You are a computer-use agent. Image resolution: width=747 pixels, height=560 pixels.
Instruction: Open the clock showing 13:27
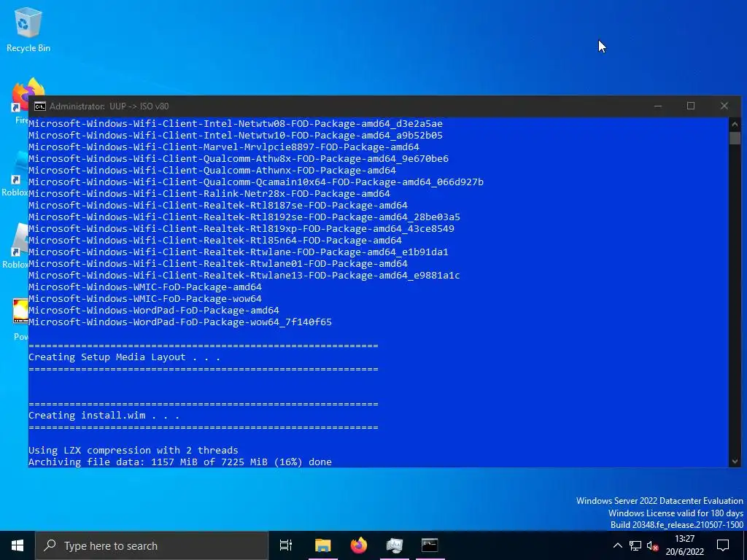click(x=684, y=545)
